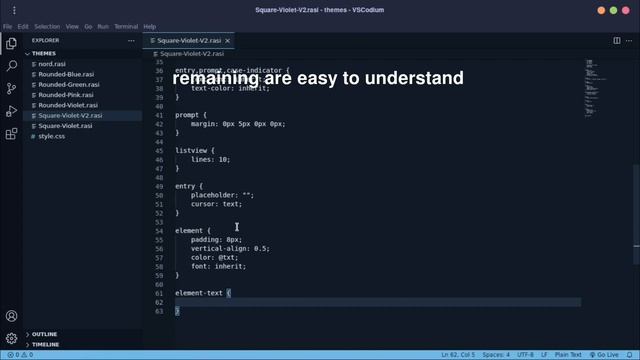Click the notifications bell in status bar
The height and width of the screenshot is (360, 640).
629,355
